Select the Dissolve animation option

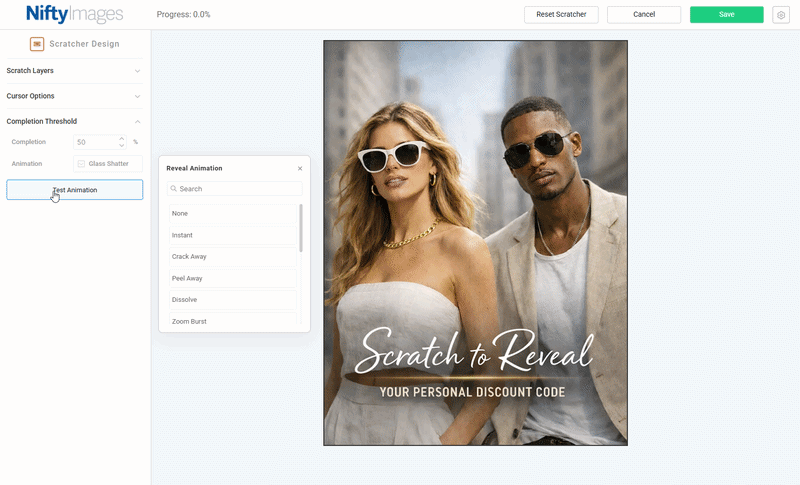click(232, 300)
